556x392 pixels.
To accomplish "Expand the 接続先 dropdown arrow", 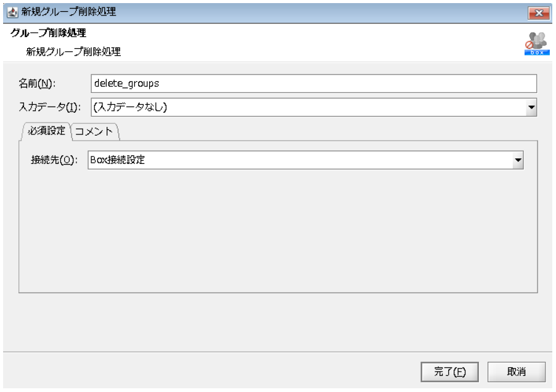I will [518, 161].
